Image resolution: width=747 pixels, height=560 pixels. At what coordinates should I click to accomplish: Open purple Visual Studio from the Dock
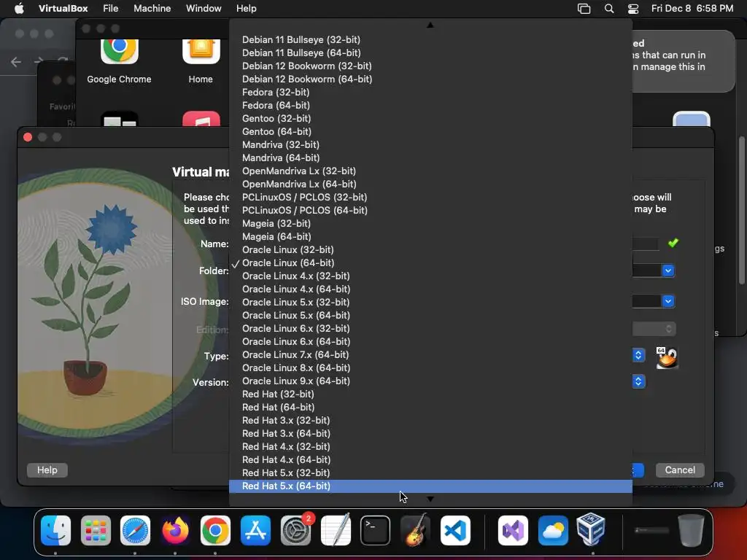[x=513, y=530]
